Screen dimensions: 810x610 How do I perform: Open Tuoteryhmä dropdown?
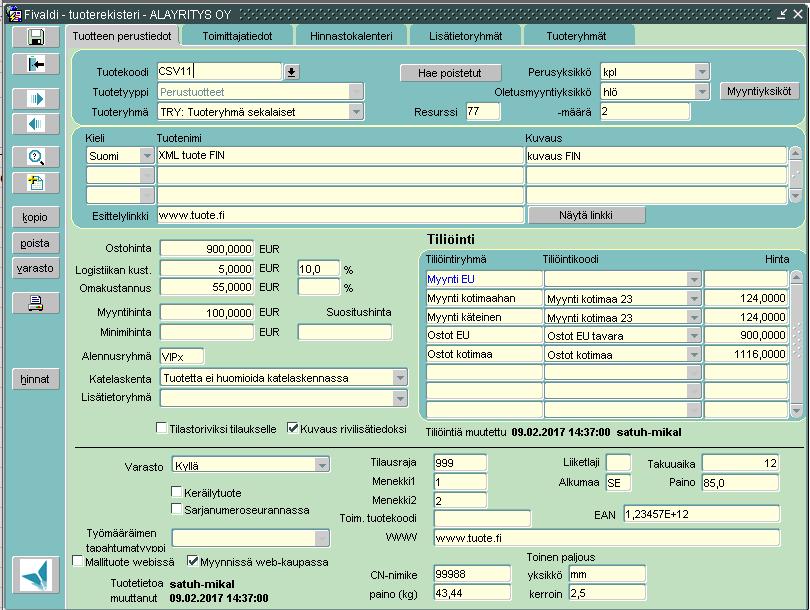(355, 112)
